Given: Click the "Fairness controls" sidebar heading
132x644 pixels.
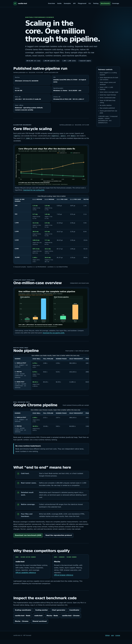Looking at the screenshot, I should 105,69.
